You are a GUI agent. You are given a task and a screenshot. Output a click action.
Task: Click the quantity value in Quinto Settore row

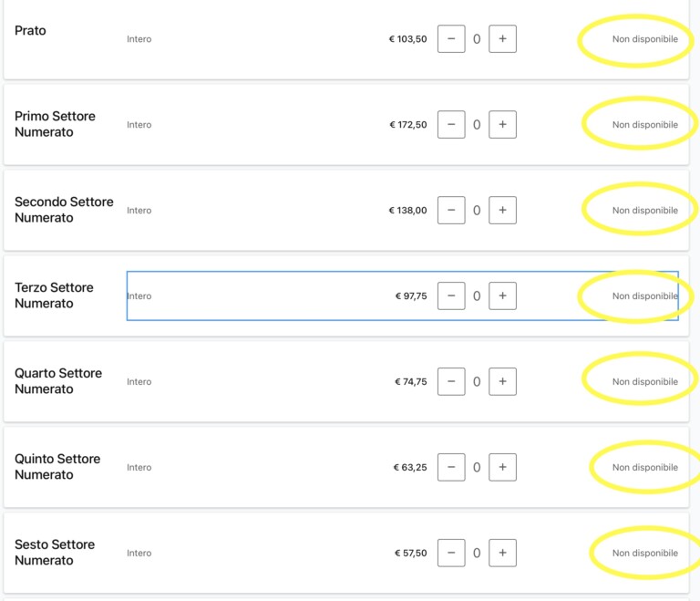pos(477,468)
